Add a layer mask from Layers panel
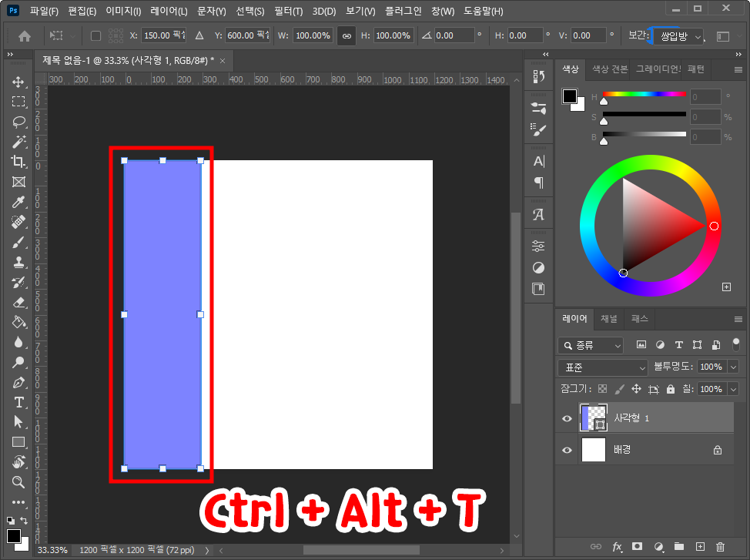 [x=637, y=547]
